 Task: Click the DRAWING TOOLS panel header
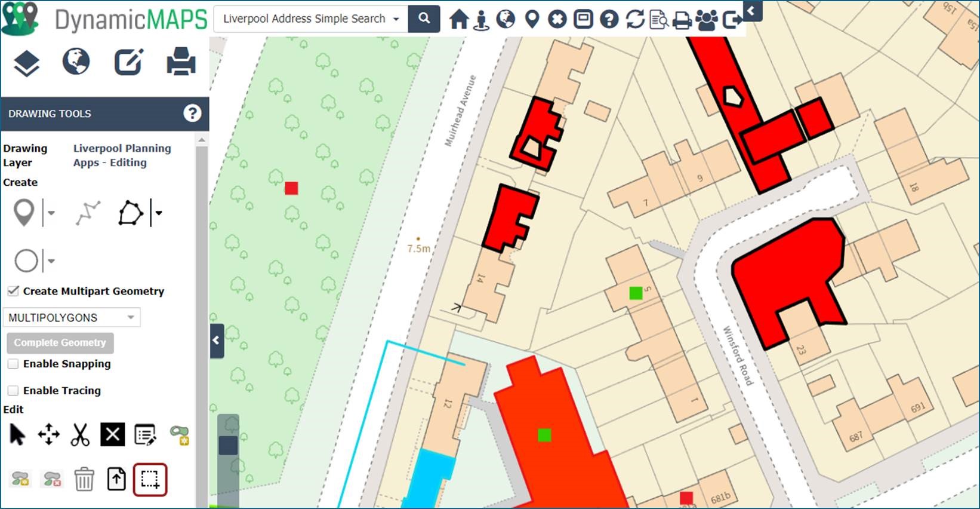[x=105, y=114]
